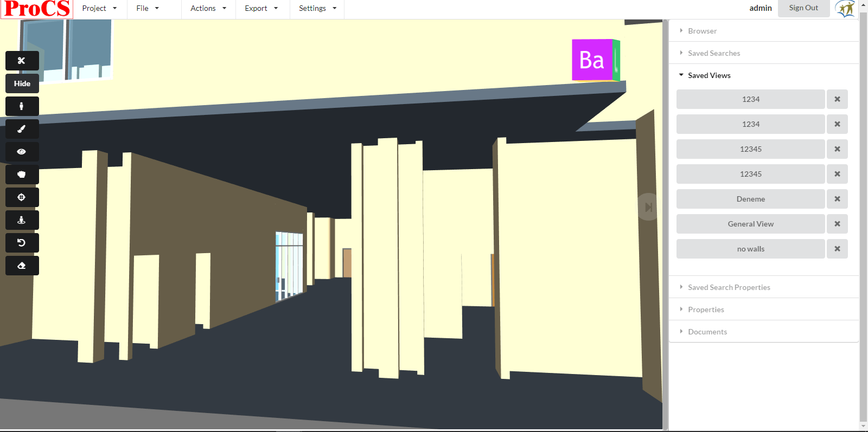Viewport: 868px width, 432px height.
Task: Select the hand pan tool
Action: click(22, 175)
